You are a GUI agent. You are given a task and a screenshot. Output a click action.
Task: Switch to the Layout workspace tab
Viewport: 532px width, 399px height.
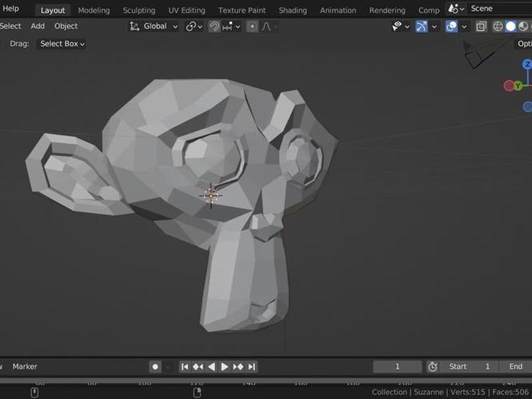53,10
